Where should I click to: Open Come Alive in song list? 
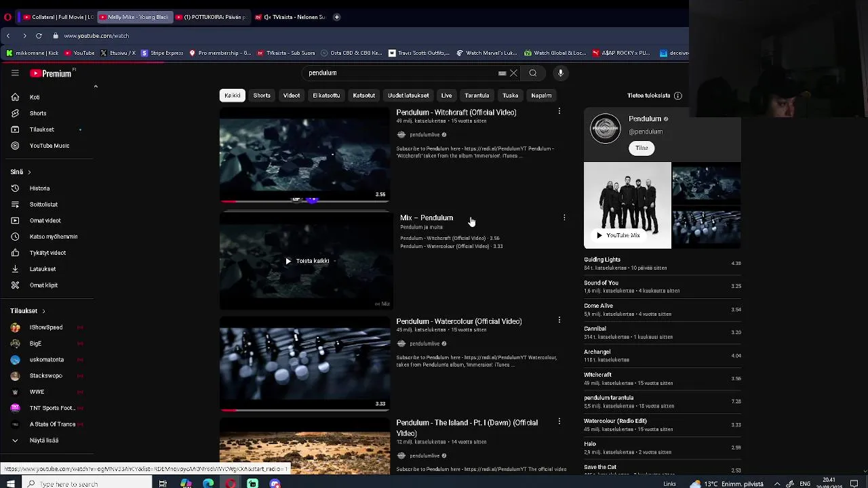click(598, 306)
